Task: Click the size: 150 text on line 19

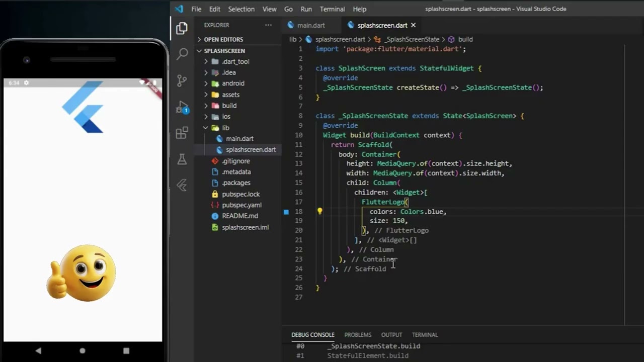Action: point(387,221)
